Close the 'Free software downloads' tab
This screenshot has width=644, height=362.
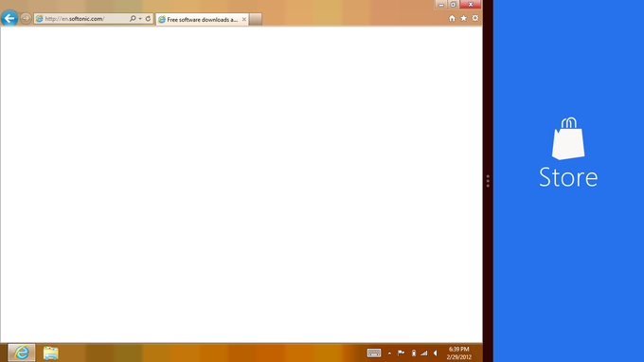[244, 19]
